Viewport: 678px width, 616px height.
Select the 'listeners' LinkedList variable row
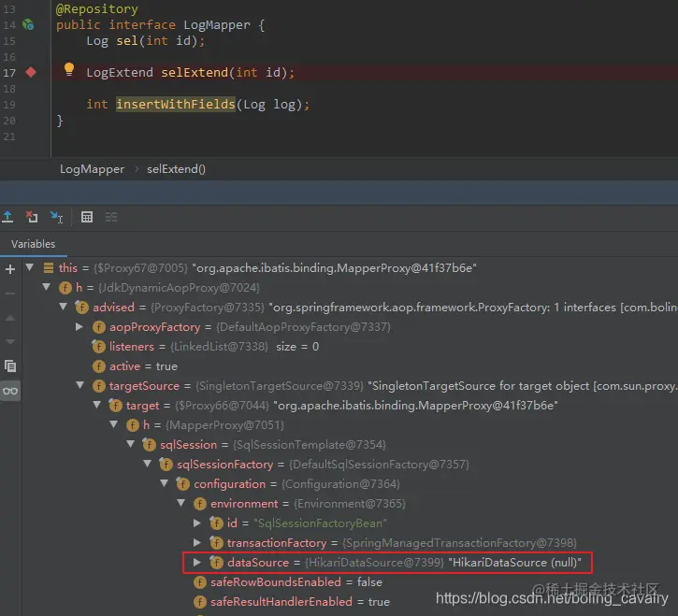coord(351,346)
